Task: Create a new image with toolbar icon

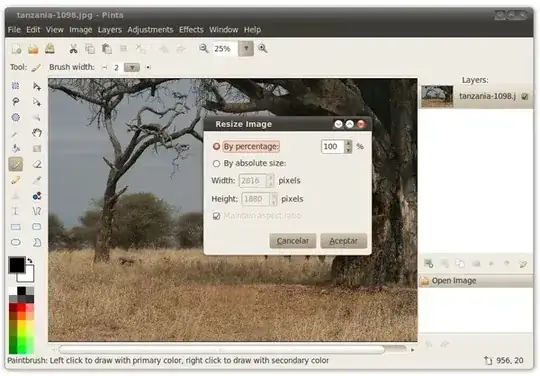Action: (16, 49)
